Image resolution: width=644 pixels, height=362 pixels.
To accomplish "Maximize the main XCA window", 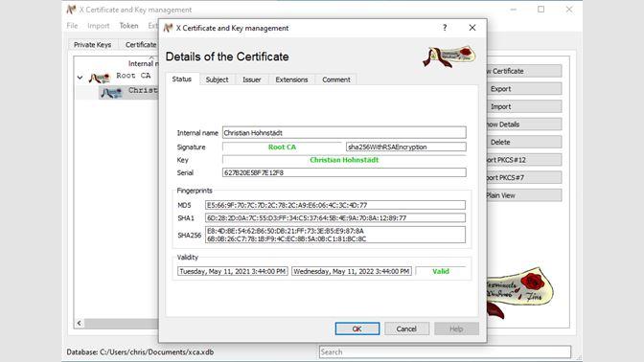I will click(x=540, y=9).
